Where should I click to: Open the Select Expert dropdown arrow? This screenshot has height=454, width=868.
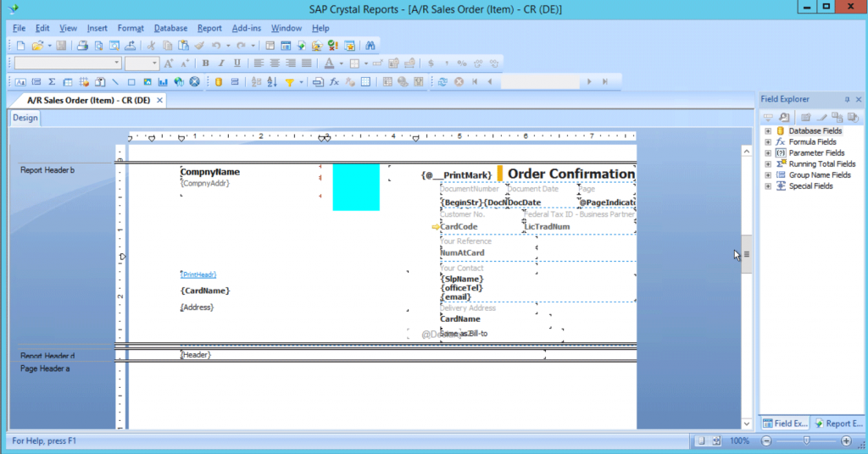click(301, 82)
